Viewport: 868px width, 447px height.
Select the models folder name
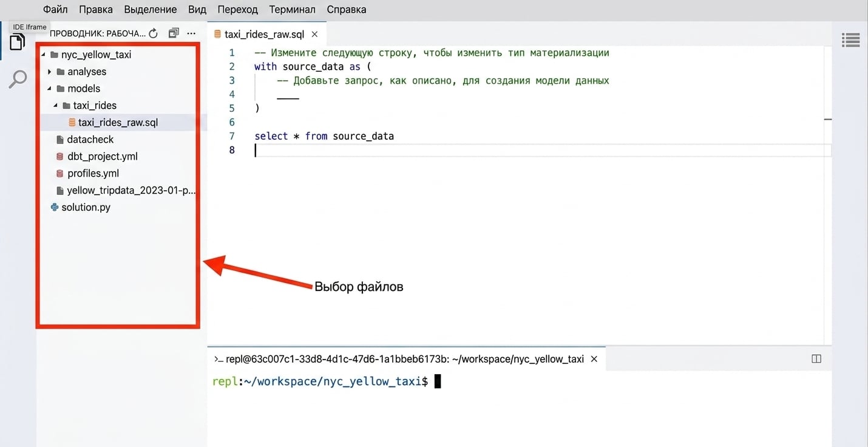(x=84, y=89)
